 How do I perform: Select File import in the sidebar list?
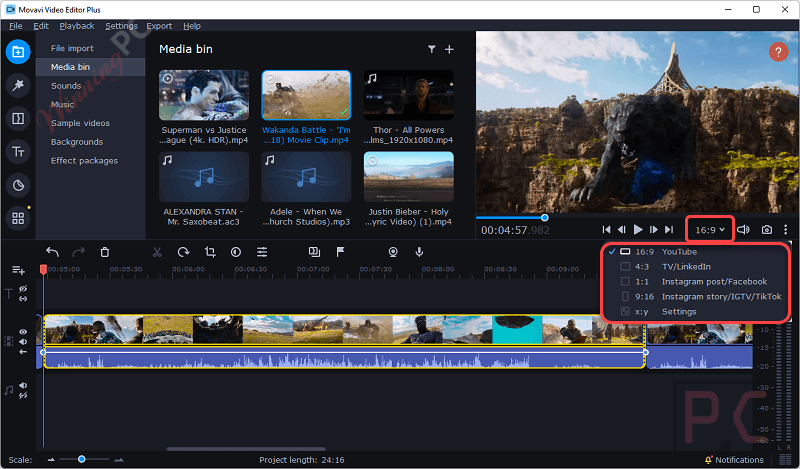tap(72, 48)
